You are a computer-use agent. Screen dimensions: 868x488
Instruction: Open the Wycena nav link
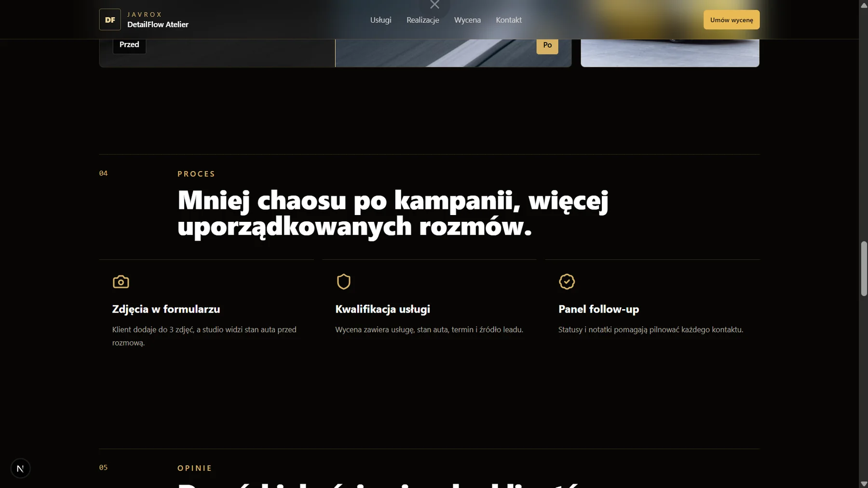point(467,20)
